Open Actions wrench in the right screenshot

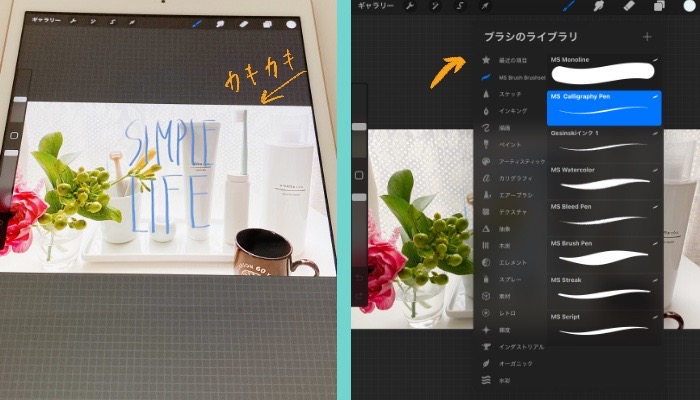(409, 6)
